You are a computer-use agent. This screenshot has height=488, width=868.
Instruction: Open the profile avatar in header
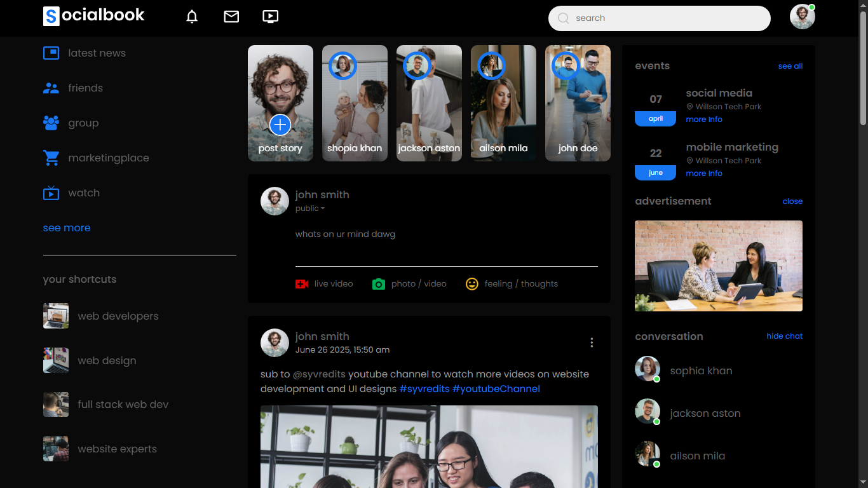[x=803, y=17]
